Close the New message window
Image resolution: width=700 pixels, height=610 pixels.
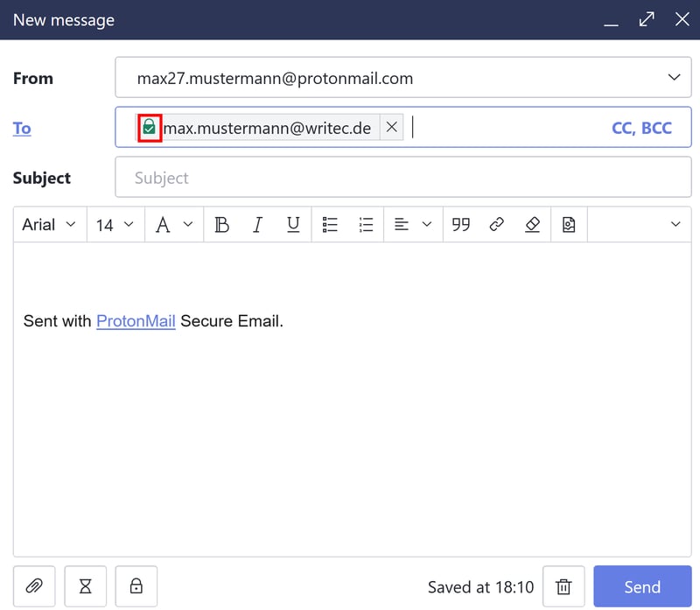[x=682, y=19]
